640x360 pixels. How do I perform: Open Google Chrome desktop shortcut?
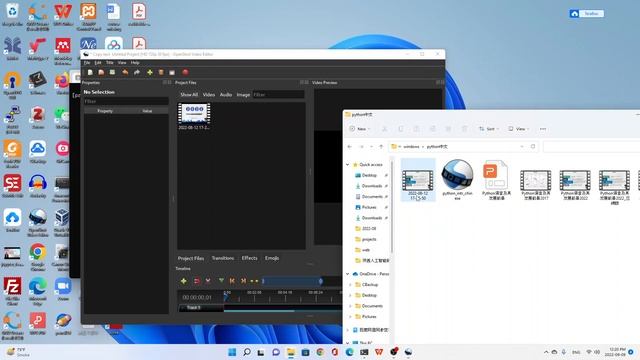tap(38, 257)
